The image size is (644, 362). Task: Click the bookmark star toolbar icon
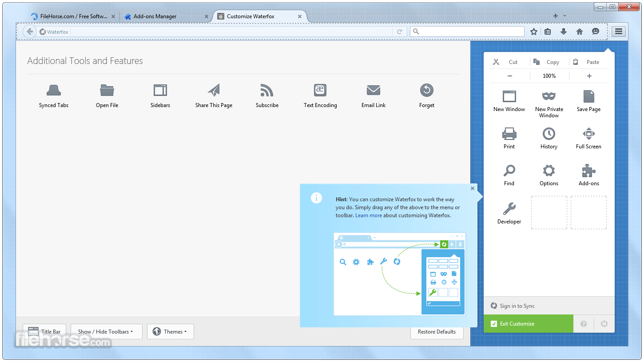click(534, 32)
